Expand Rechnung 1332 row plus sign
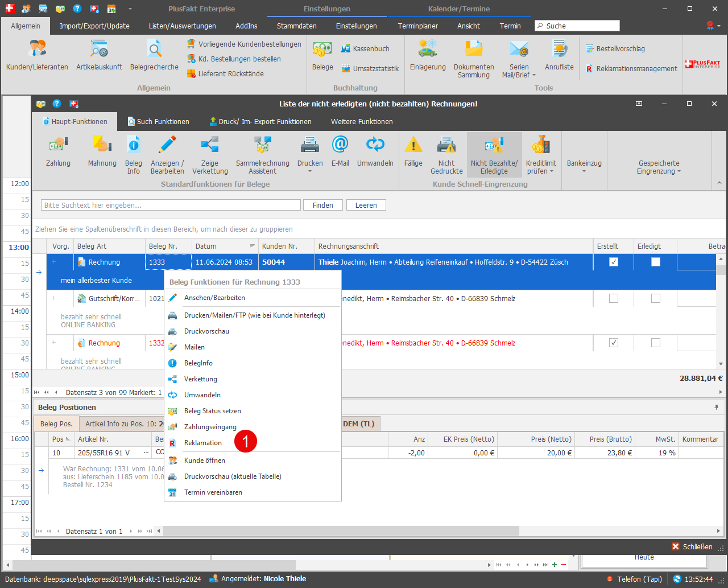 [54, 343]
